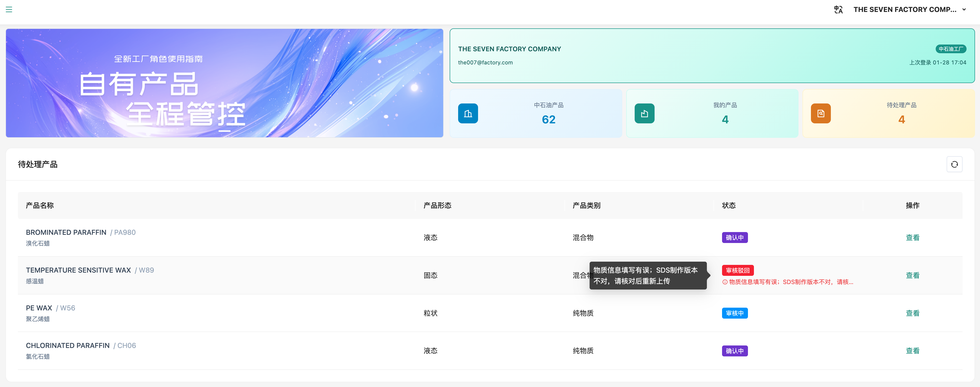Click the orange 待处理产品 icon
The width and height of the screenshot is (980, 387).
click(821, 113)
